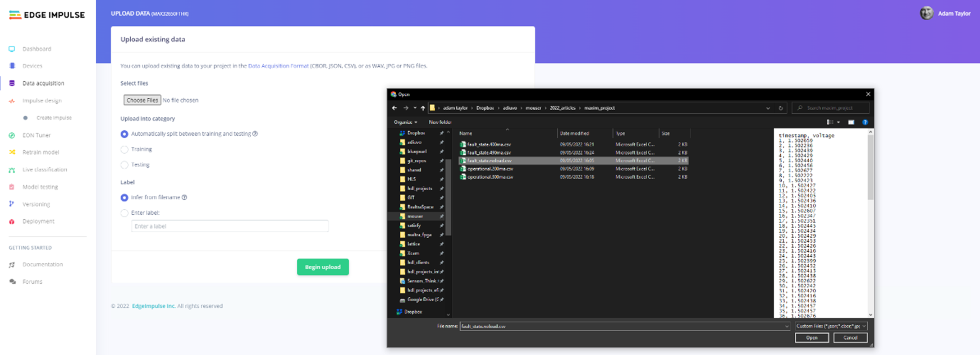The height and width of the screenshot is (355, 980).
Task: Select the Training upload category
Action: 124,149
